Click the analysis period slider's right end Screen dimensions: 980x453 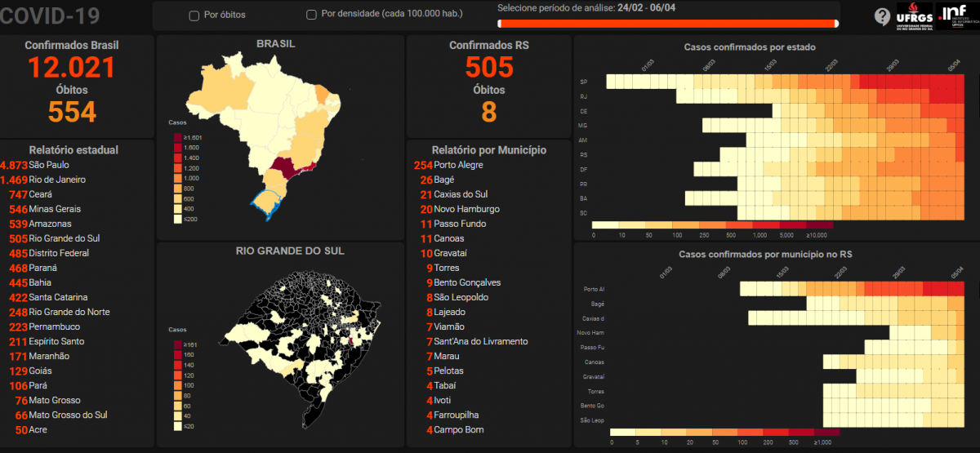pyautogui.click(x=835, y=24)
